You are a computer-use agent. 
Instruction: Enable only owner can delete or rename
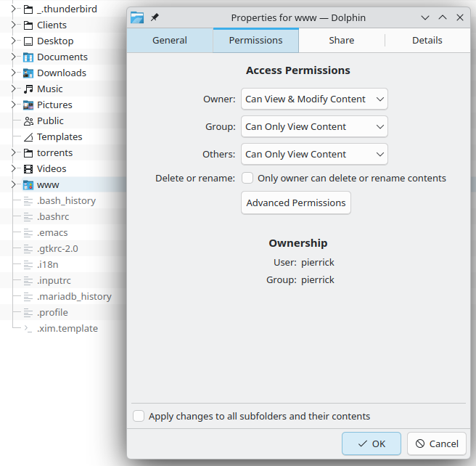point(247,178)
